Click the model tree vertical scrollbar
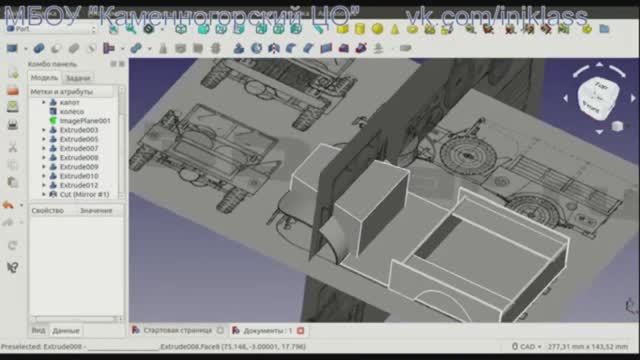Viewport: 640px width, 360px height. tap(121, 142)
